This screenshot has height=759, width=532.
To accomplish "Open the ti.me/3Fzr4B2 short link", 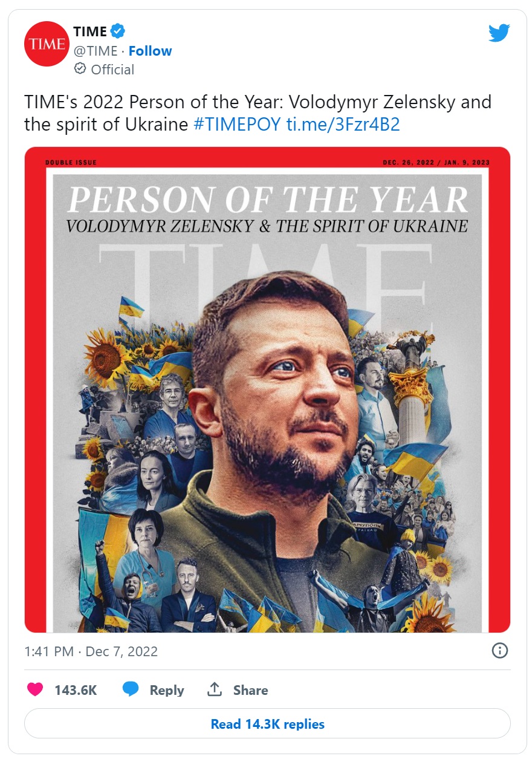I will click(343, 125).
